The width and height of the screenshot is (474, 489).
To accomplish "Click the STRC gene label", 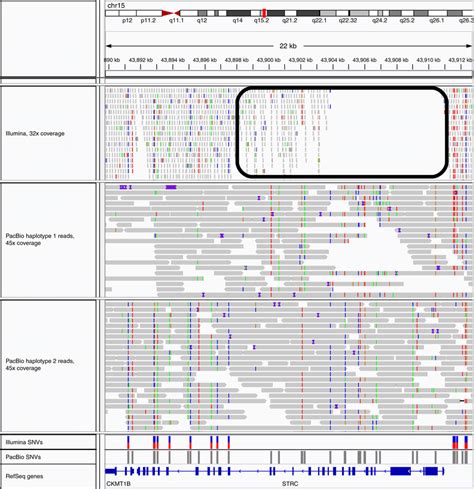I will tap(290, 484).
